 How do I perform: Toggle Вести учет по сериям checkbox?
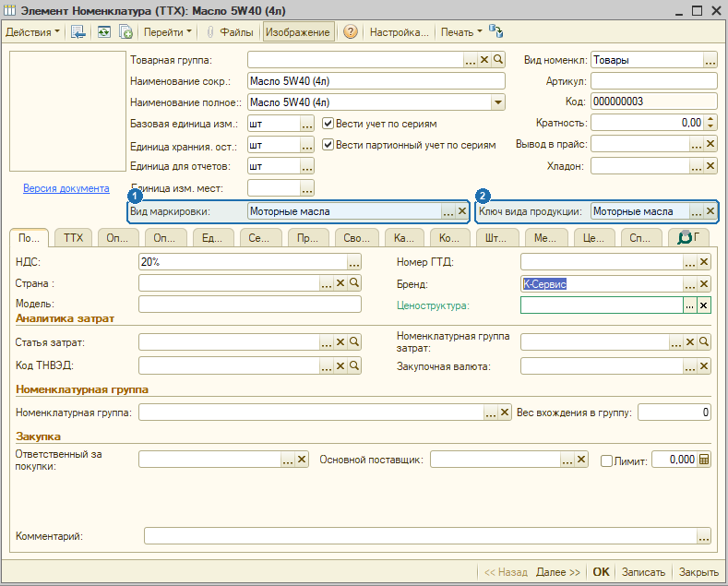(x=328, y=124)
